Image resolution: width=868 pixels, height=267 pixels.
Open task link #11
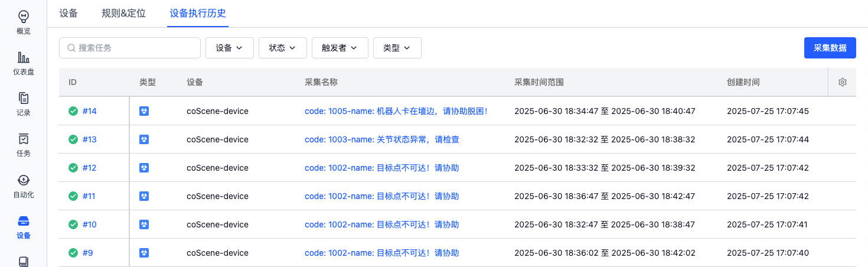point(89,196)
